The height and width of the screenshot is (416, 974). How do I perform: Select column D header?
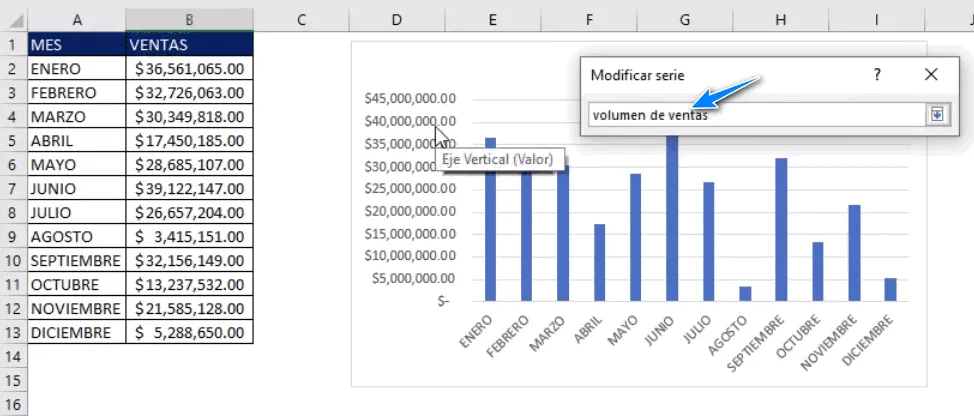pyautogui.click(x=397, y=20)
